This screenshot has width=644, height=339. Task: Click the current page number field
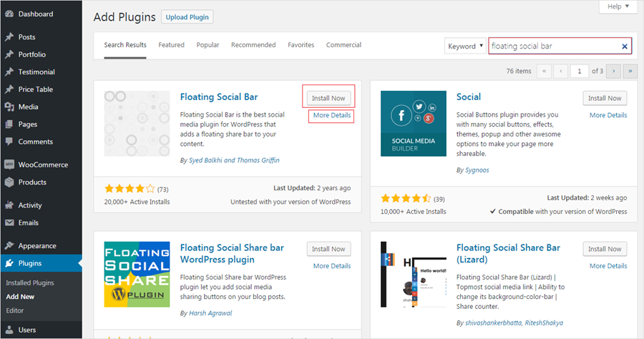(580, 71)
